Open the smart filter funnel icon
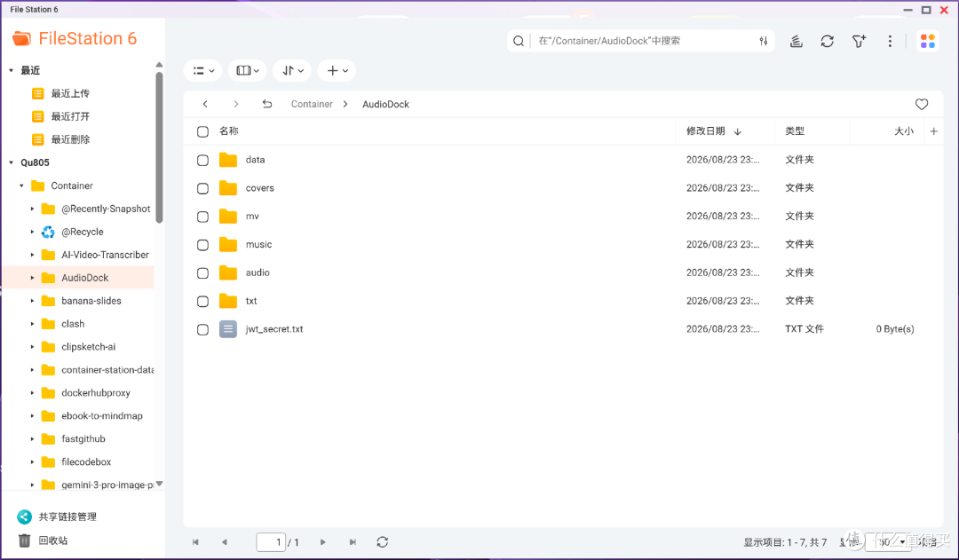The image size is (959, 560). (859, 41)
